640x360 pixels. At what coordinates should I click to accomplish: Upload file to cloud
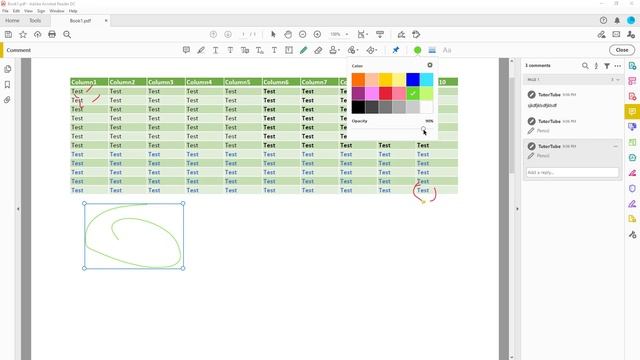(x=38, y=34)
